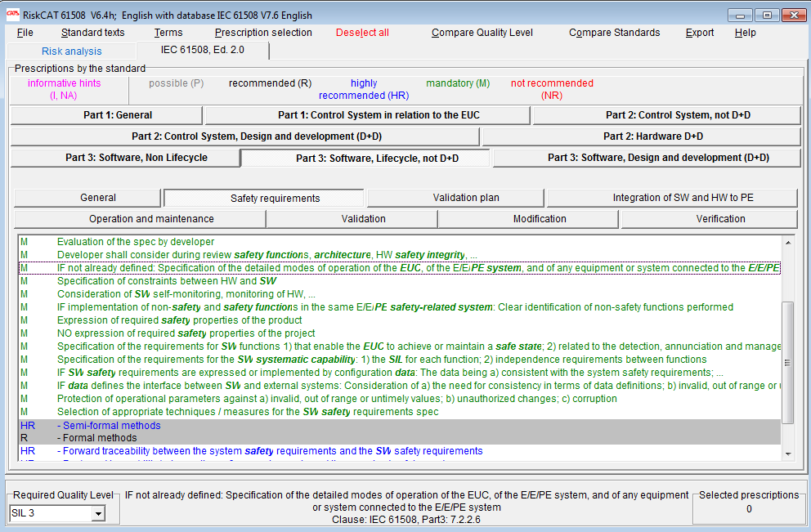Screen dimensions: 811x532
Task: Open the Export menu
Action: (700, 33)
